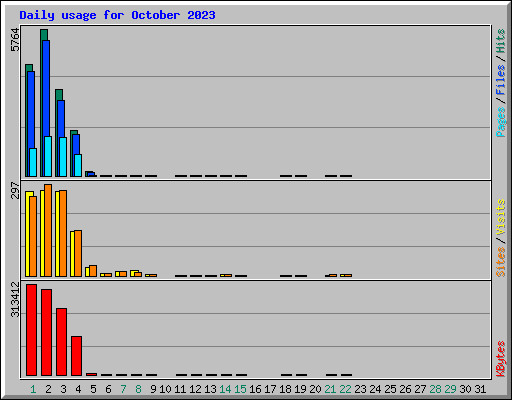Image resolution: width=512 pixels, height=400 pixels.
Task: Click the 'Daily usage for October 2023' title
Action: pyautogui.click(x=117, y=15)
